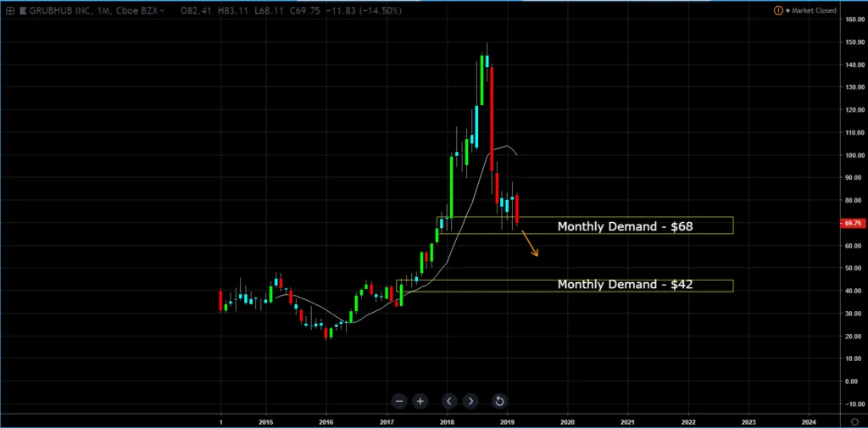Select the Monthly Demand - $68 text annotation
868x428 pixels.
click(625, 226)
